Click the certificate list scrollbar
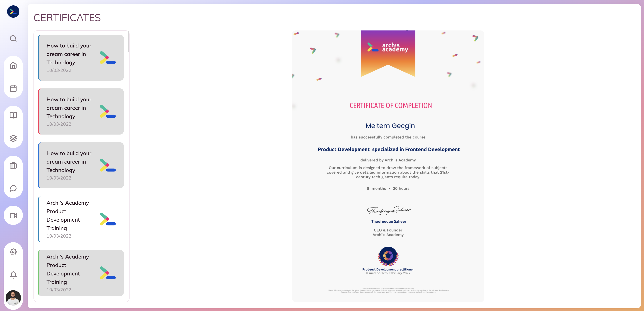The width and height of the screenshot is (644, 311). (x=128, y=42)
